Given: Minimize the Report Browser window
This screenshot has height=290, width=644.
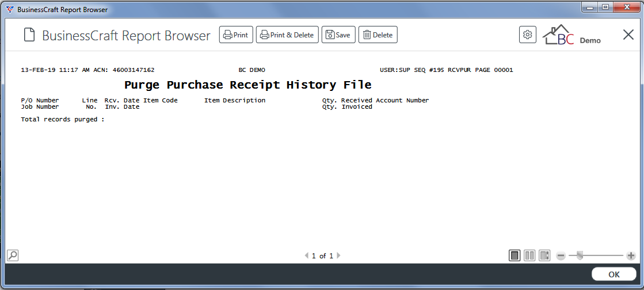Looking at the screenshot, I should [x=590, y=6].
